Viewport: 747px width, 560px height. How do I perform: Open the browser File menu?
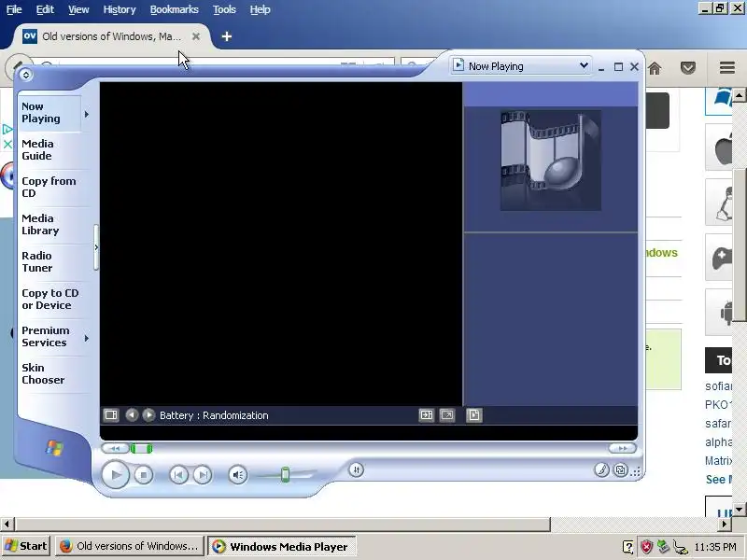(x=14, y=9)
